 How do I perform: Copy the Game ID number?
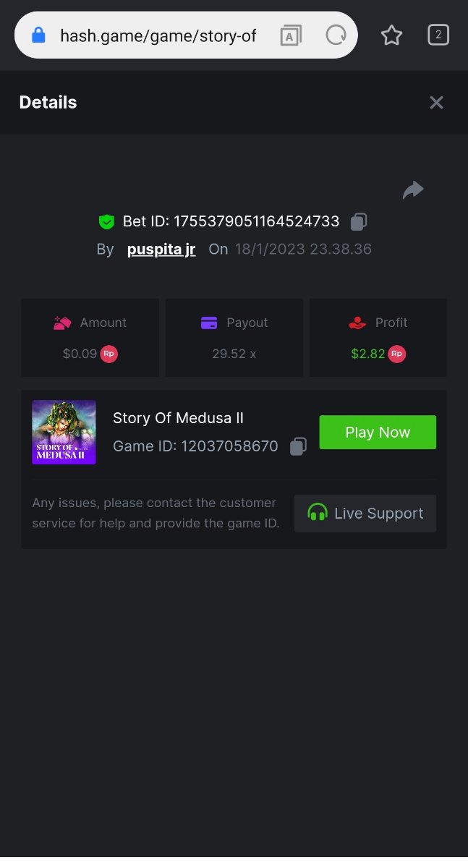click(x=298, y=446)
